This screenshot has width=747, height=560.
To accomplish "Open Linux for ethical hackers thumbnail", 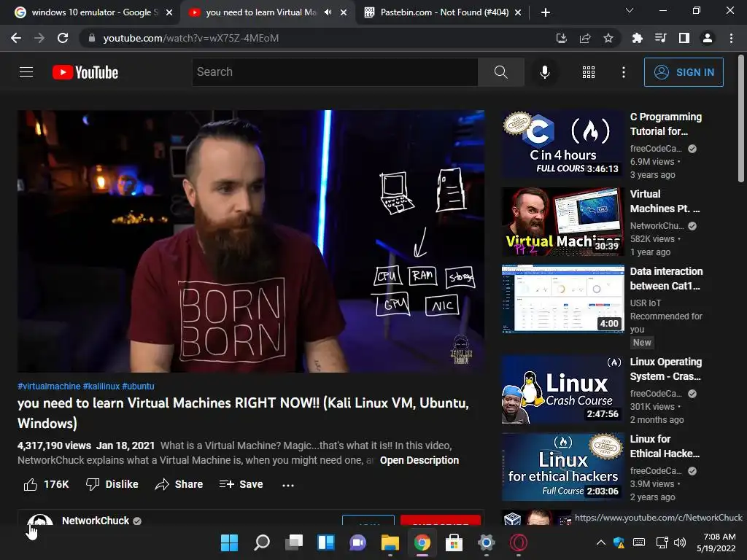I will tap(562, 466).
